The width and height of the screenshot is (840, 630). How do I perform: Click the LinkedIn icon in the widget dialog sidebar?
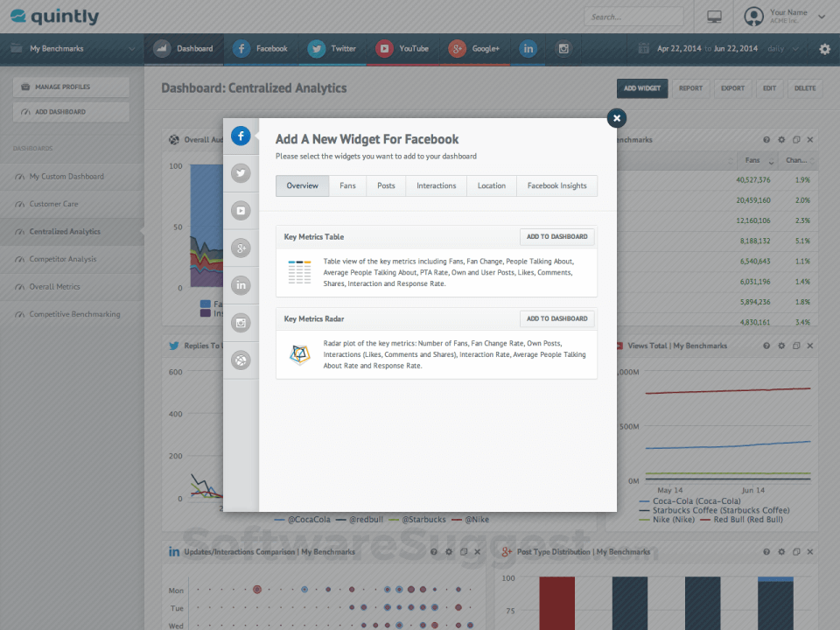pyautogui.click(x=241, y=285)
